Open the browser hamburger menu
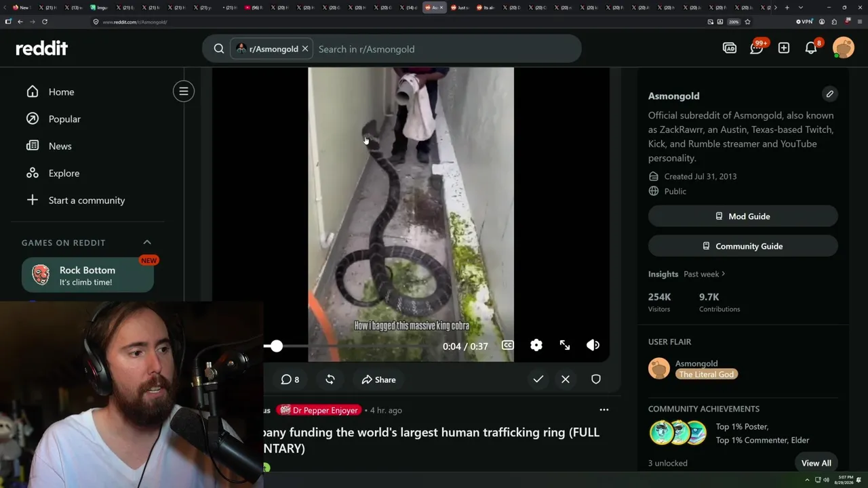868x488 pixels. pos(859,22)
